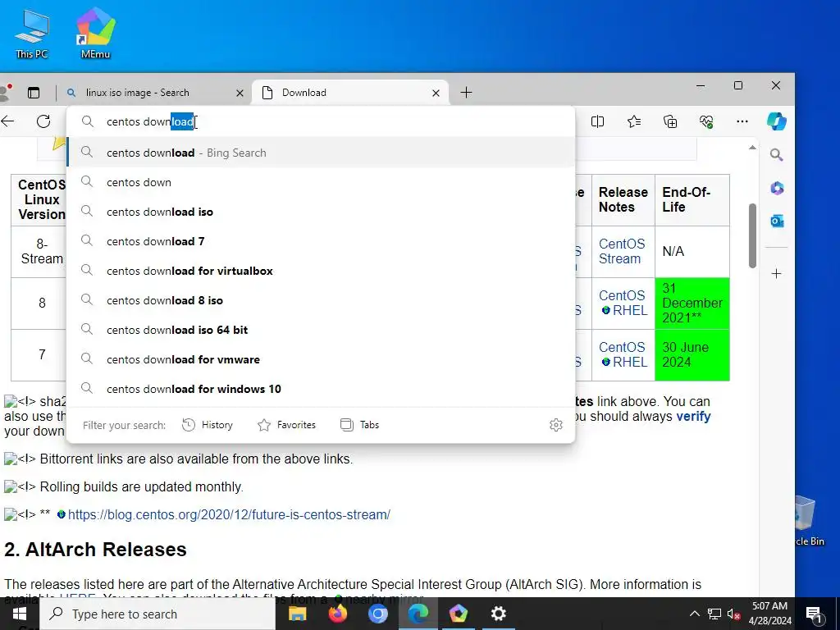Close the Download tab
Screen dimensions: 840x630
click(436, 94)
